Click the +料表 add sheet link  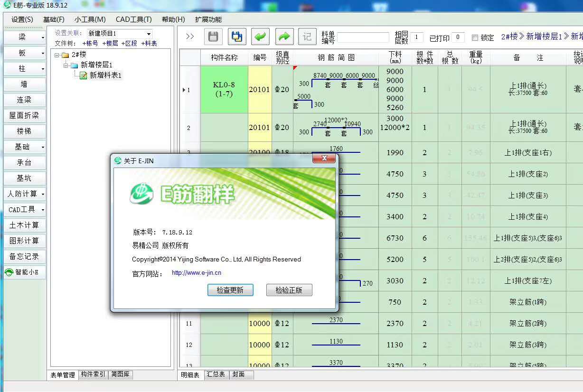coord(149,43)
